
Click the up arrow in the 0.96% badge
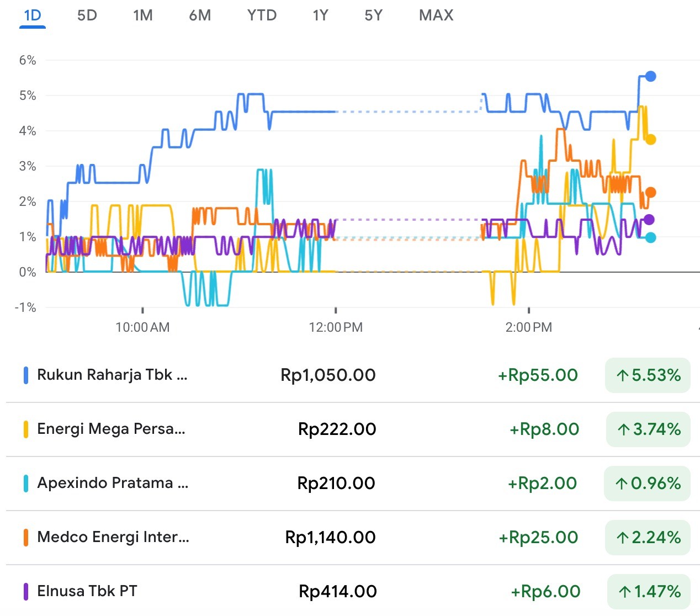coord(622,484)
